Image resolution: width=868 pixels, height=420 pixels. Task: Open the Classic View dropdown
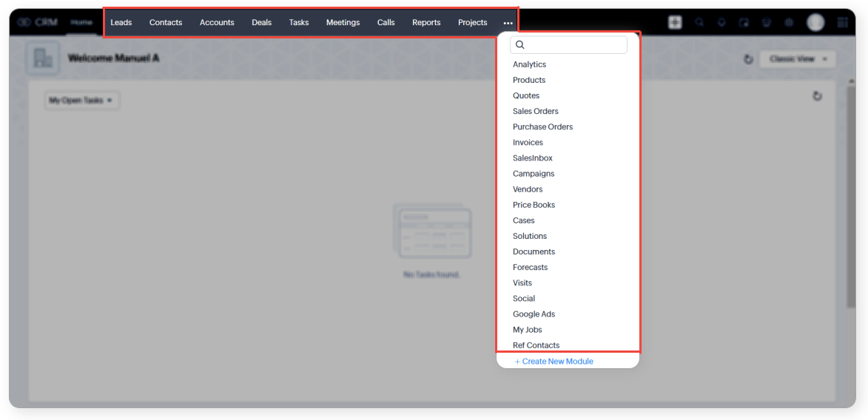click(798, 59)
